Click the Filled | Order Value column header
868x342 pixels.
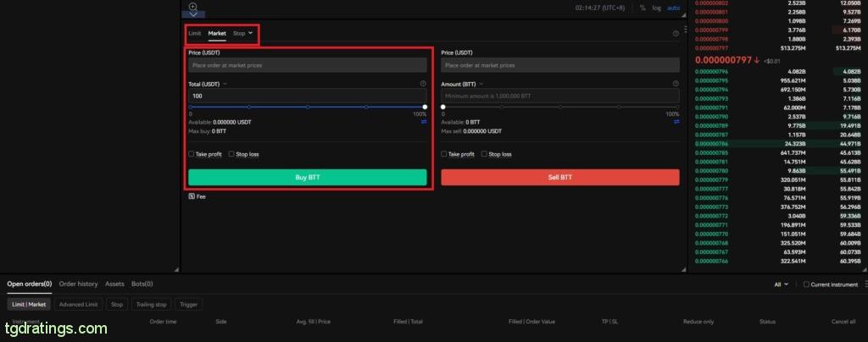[x=532, y=322]
